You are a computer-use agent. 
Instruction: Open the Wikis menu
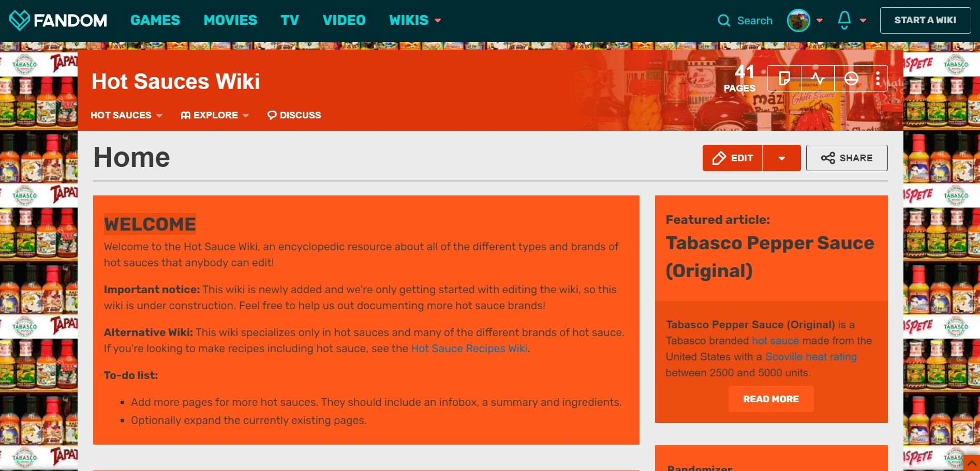(409, 20)
